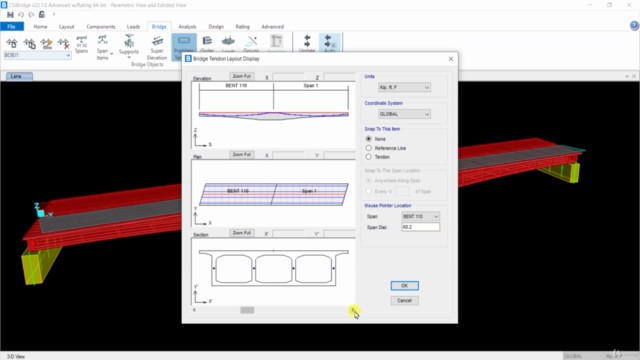
Task: Click the Plan X coordinate field
Action: pyautogui.click(x=288, y=156)
